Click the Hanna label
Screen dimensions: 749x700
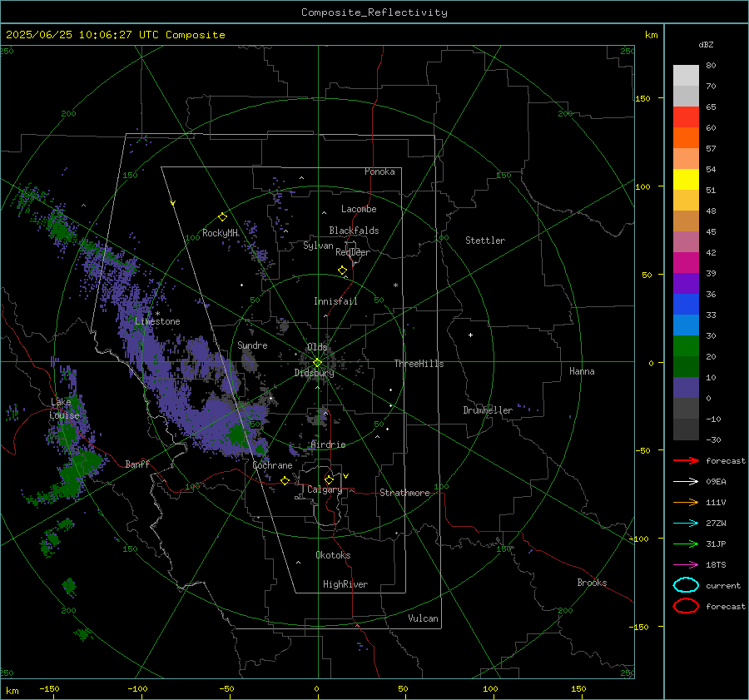(x=582, y=371)
